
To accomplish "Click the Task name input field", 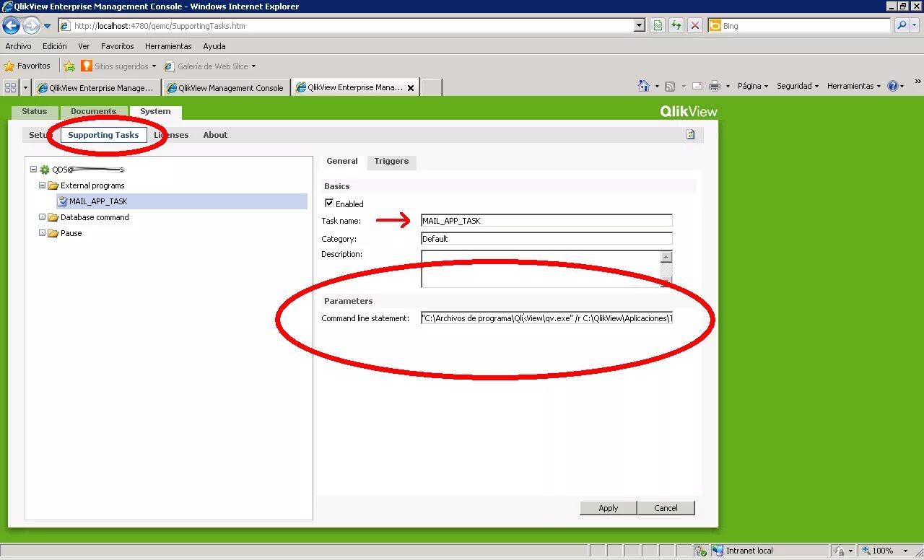I will pyautogui.click(x=546, y=221).
